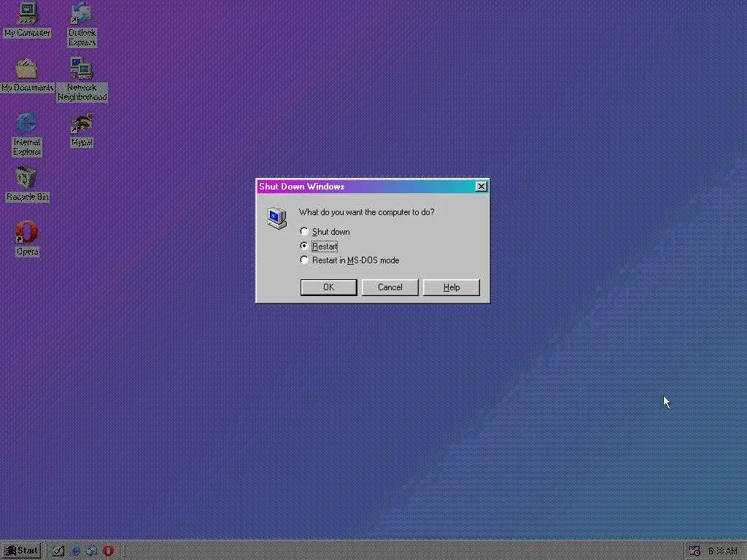747x560 pixels.
Task: Select the Mypal browser shortcut
Action: click(82, 130)
